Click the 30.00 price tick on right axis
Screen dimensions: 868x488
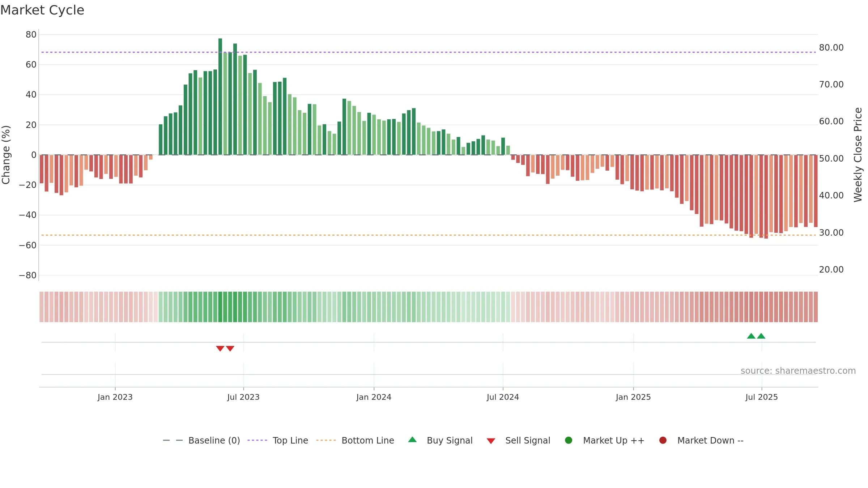(831, 232)
